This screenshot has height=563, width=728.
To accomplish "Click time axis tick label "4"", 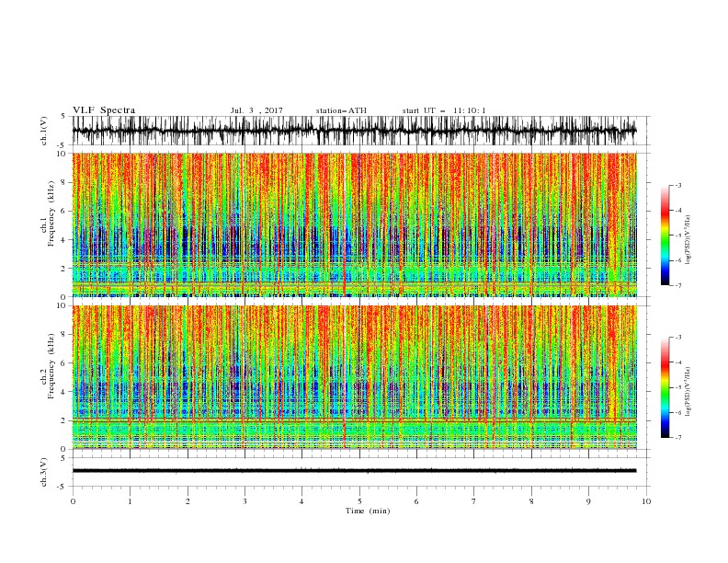I will click(301, 501).
